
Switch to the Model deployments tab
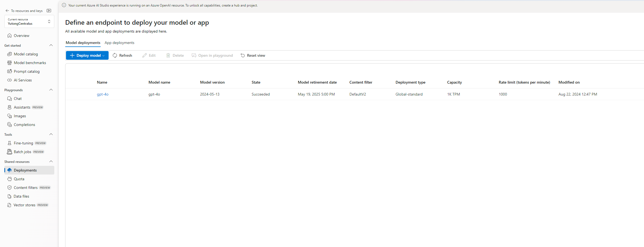coord(83,43)
